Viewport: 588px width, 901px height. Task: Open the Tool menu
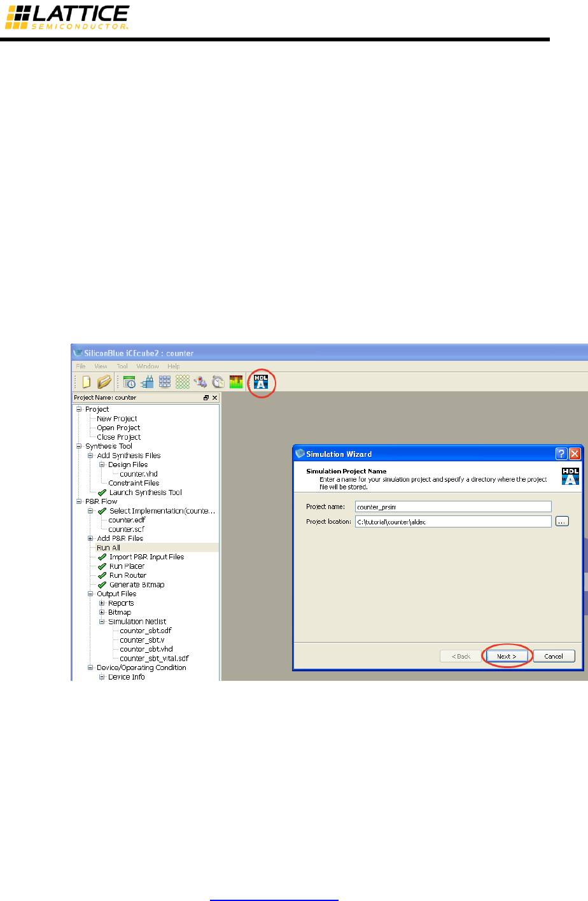pos(122,367)
